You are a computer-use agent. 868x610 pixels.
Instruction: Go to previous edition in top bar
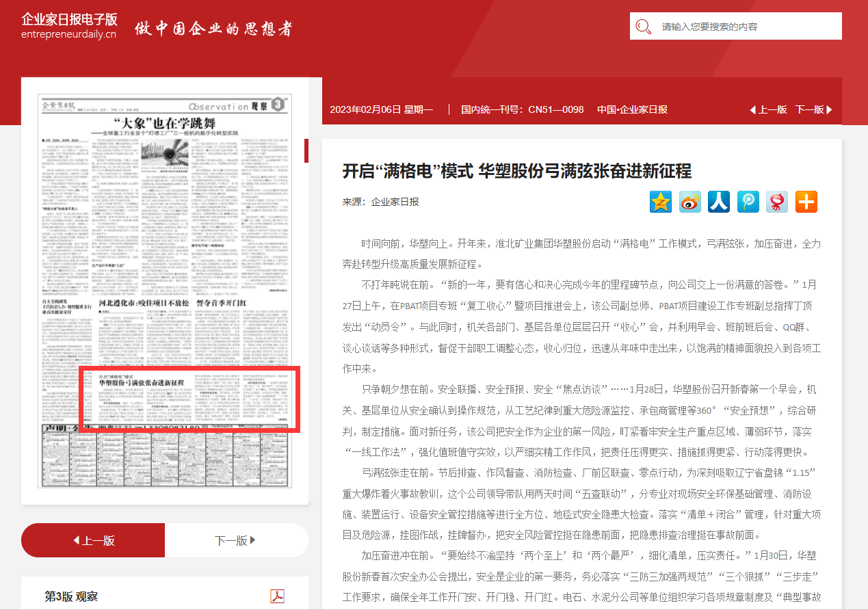tap(768, 109)
